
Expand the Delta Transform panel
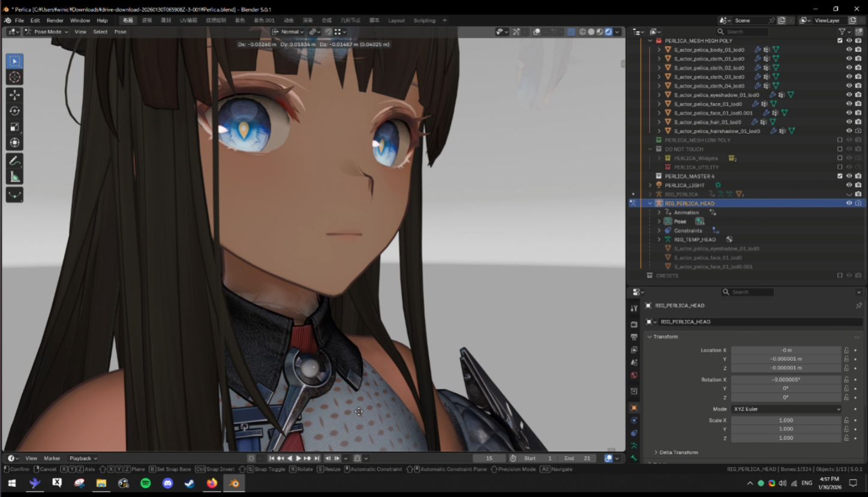pos(678,453)
